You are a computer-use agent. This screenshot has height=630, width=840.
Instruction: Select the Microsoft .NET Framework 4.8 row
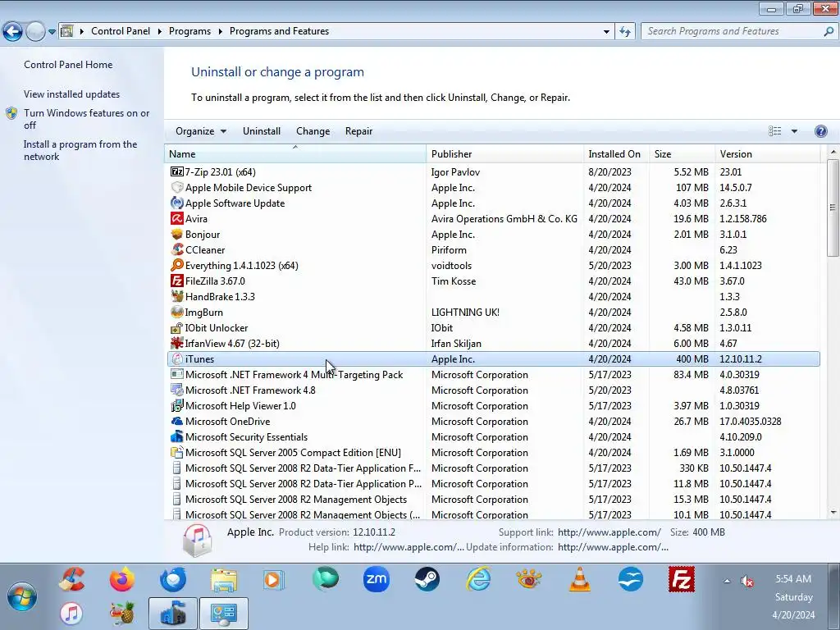point(493,390)
